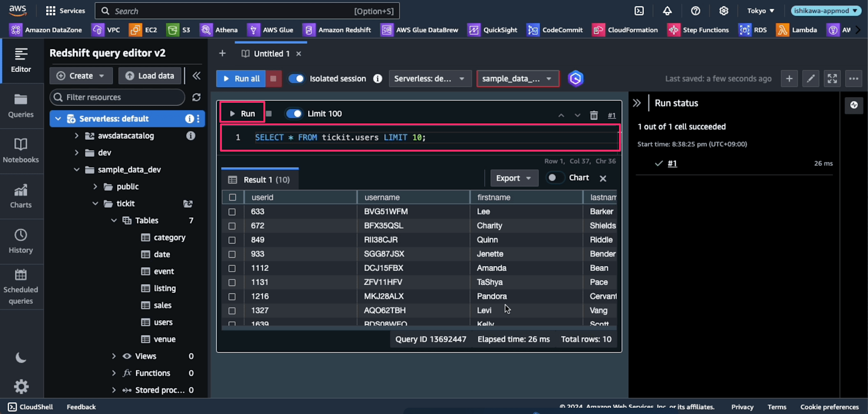
Task: Refresh the resources list
Action: tap(197, 97)
